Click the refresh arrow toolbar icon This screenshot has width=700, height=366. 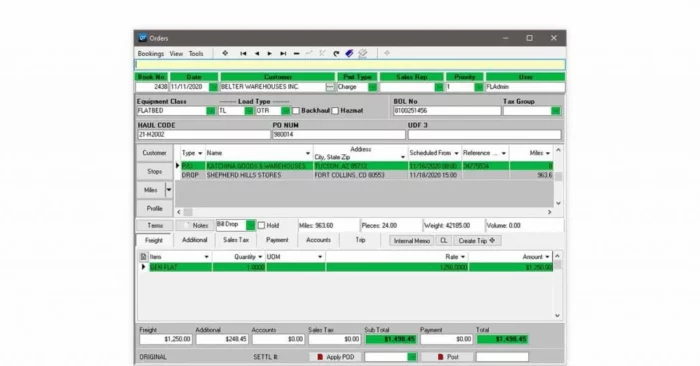pos(336,54)
